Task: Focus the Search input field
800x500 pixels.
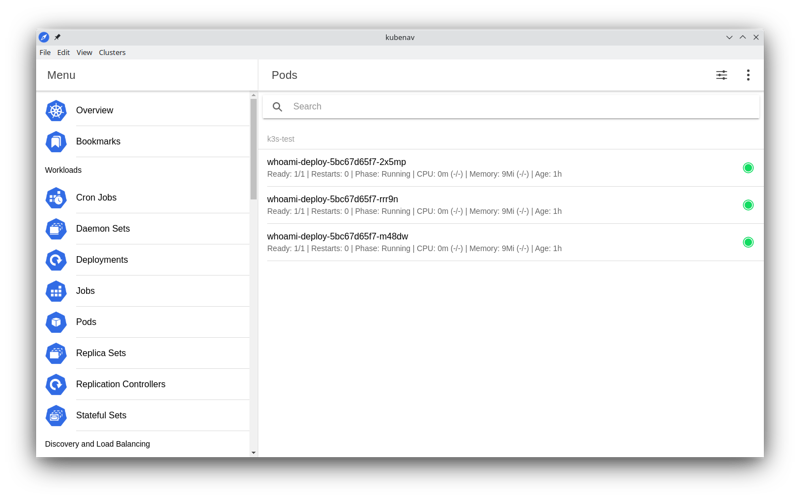Action: point(511,107)
